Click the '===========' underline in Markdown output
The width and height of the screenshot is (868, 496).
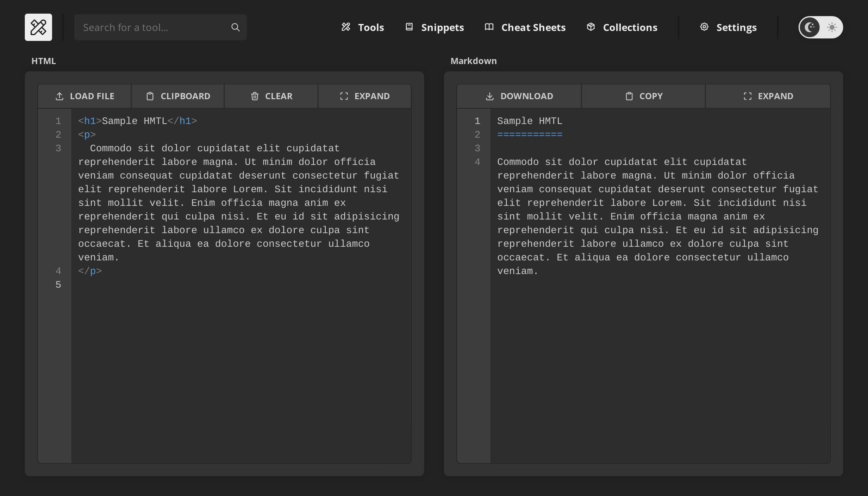pyautogui.click(x=529, y=135)
